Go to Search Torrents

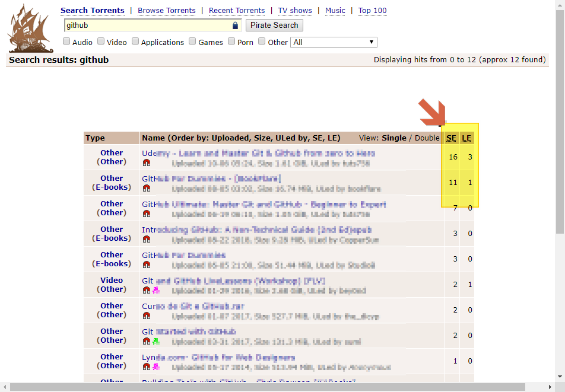[92, 11]
